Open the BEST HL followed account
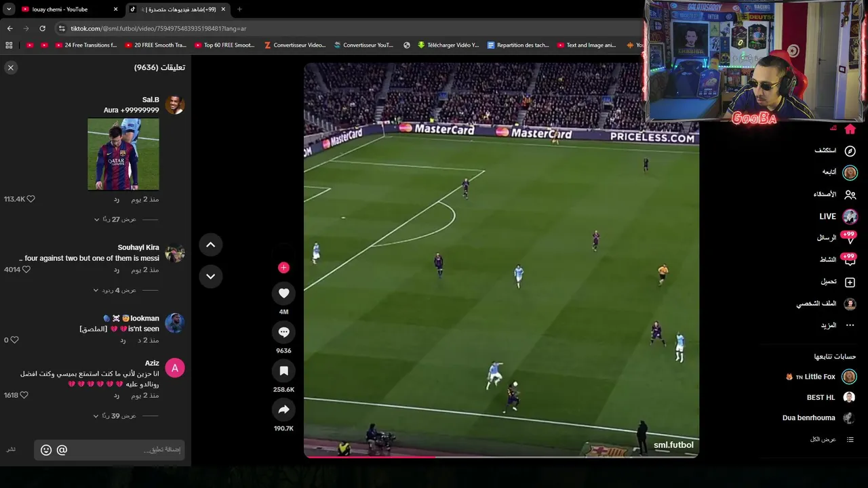The image size is (868, 488). pyautogui.click(x=831, y=397)
